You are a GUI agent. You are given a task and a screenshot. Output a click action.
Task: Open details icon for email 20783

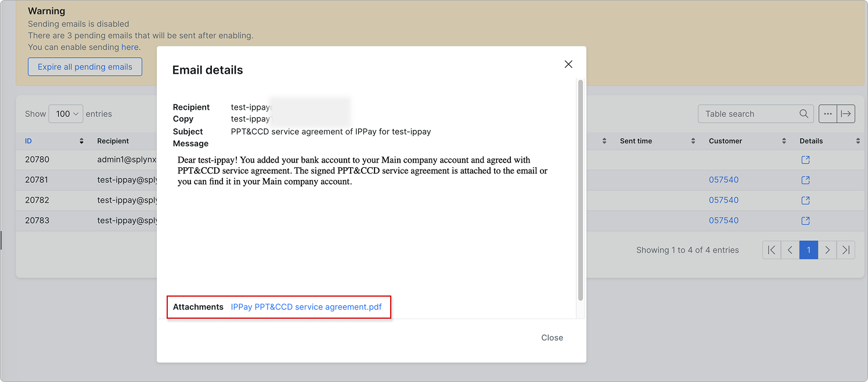[805, 221]
